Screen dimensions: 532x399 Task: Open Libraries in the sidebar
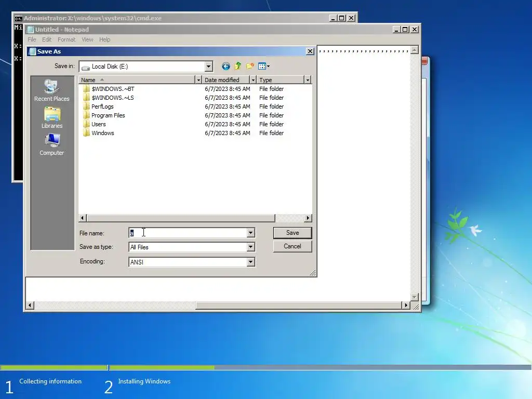click(52, 118)
